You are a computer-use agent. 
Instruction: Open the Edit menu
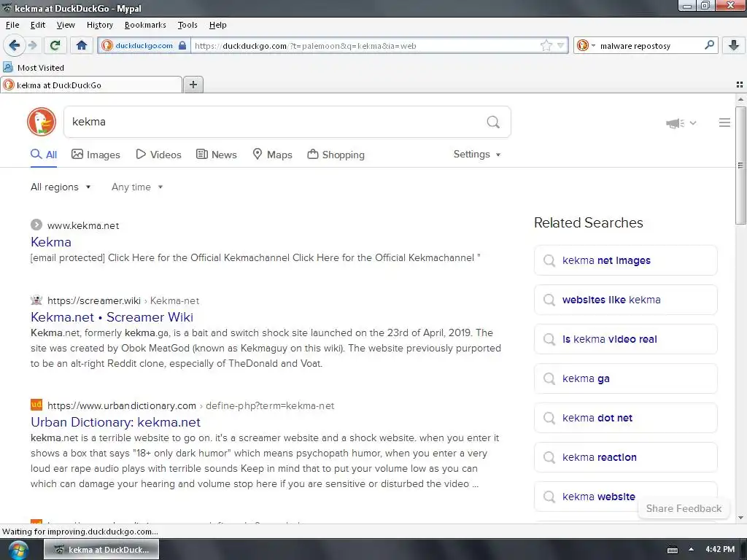pyautogui.click(x=38, y=25)
